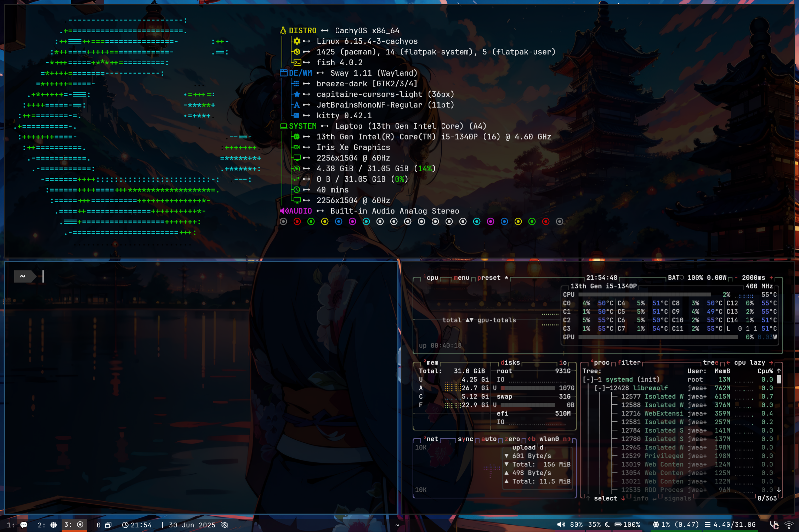Viewport: 799px width, 532px height.
Task: Increase update interval with plus after 2000ms
Action: click(771, 278)
